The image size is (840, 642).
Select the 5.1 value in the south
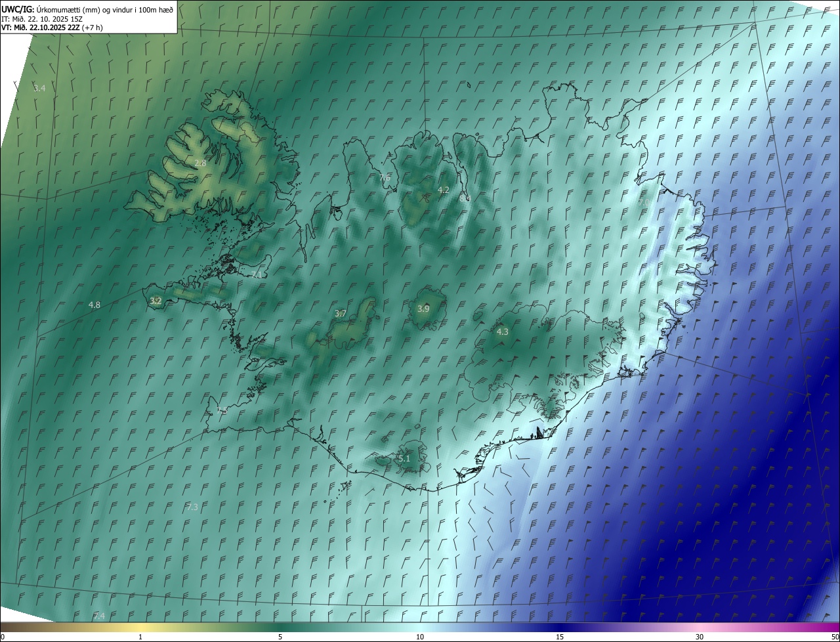click(404, 458)
